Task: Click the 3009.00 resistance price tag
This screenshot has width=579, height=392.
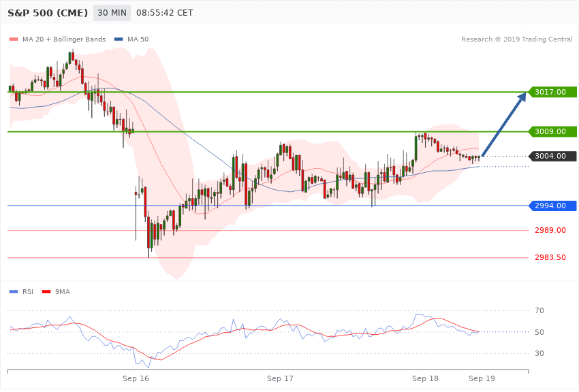Action: 552,131
